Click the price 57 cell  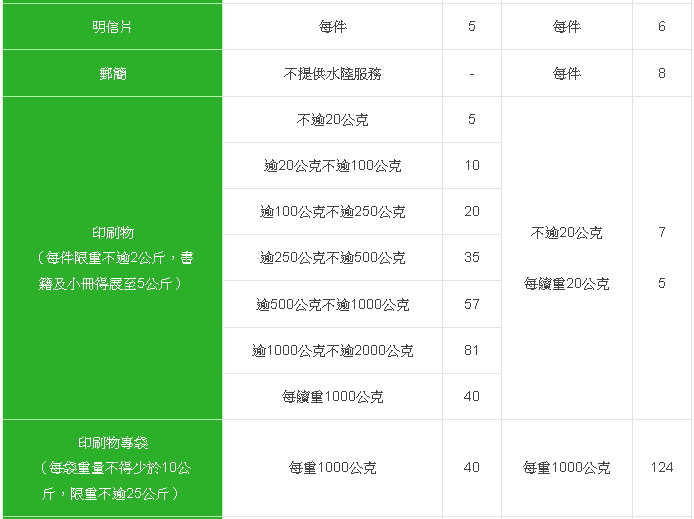(471, 304)
